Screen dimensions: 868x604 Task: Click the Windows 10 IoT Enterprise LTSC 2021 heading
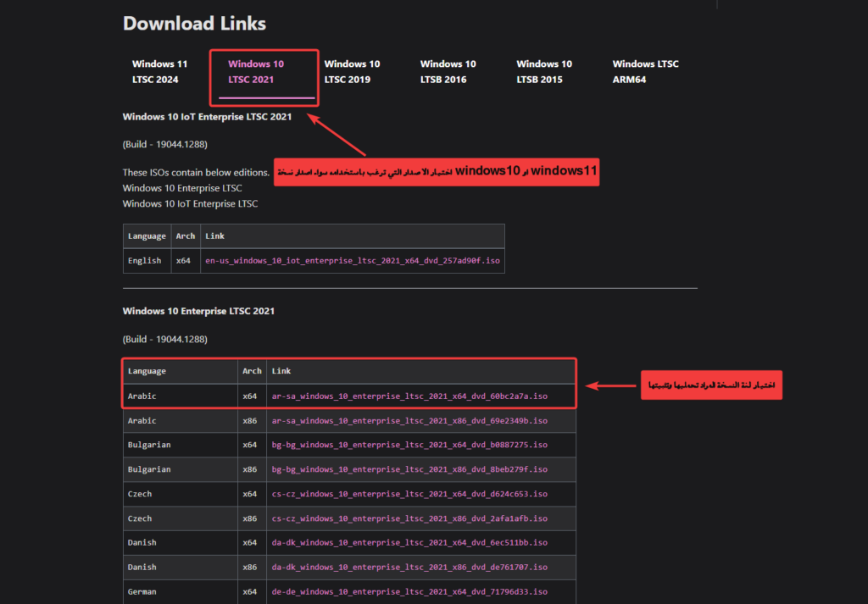[x=207, y=117]
